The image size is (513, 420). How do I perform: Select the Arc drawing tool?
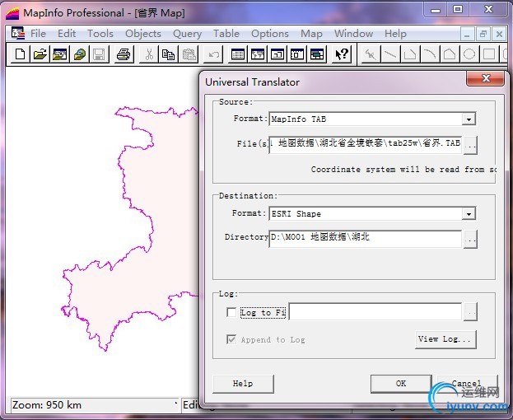[x=430, y=54]
